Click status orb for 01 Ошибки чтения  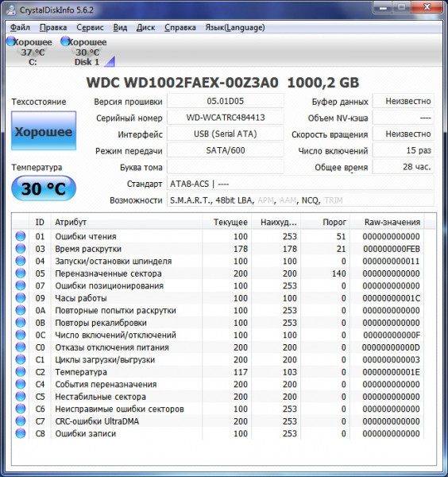click(x=21, y=236)
